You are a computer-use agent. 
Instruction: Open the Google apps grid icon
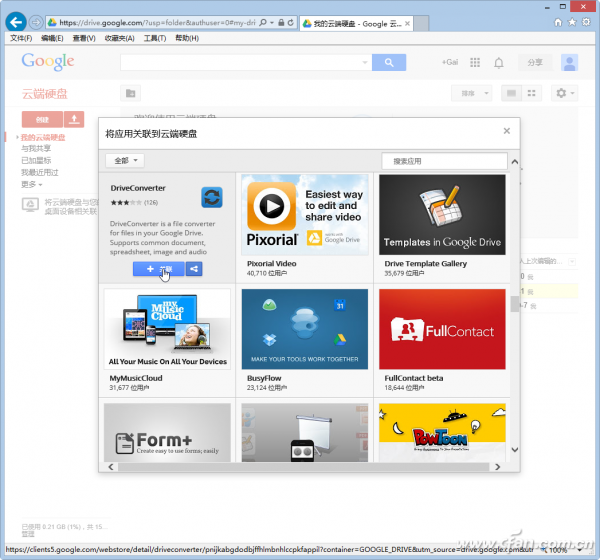[474, 62]
